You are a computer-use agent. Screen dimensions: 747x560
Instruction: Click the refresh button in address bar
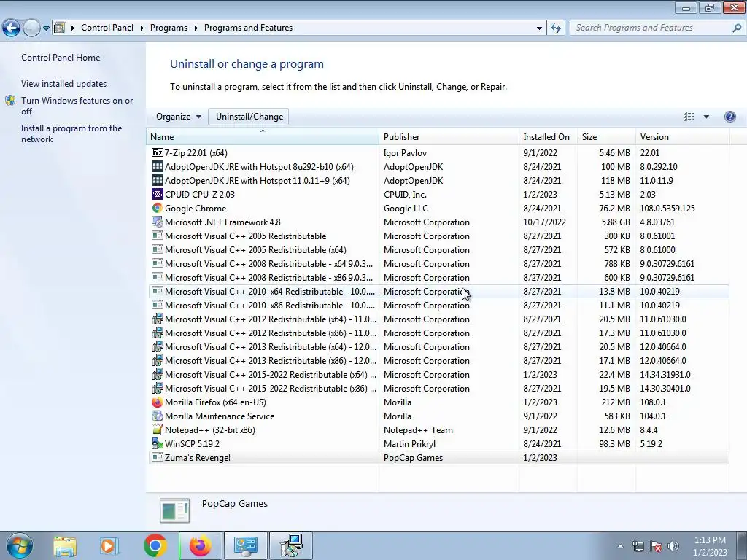click(555, 28)
